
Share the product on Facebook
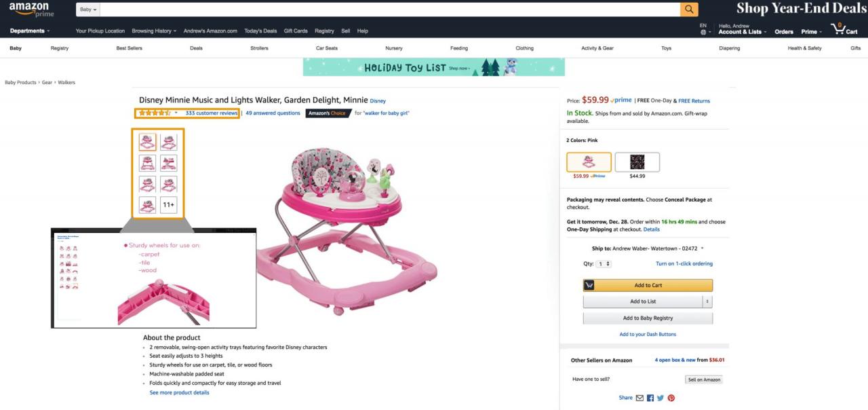[x=650, y=398]
